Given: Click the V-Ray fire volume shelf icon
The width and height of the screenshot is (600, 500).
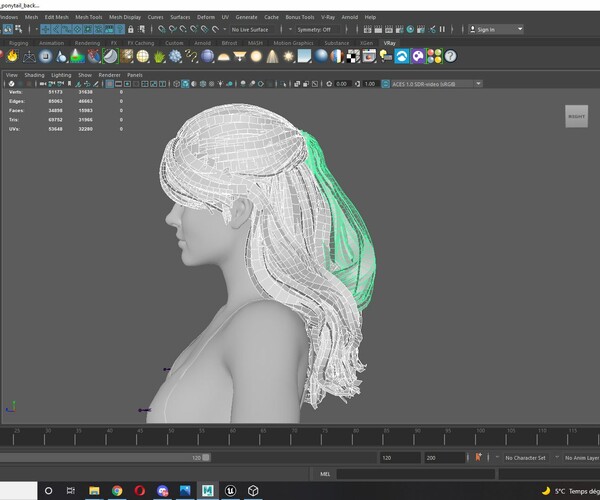Looking at the screenshot, I should 13,56.
